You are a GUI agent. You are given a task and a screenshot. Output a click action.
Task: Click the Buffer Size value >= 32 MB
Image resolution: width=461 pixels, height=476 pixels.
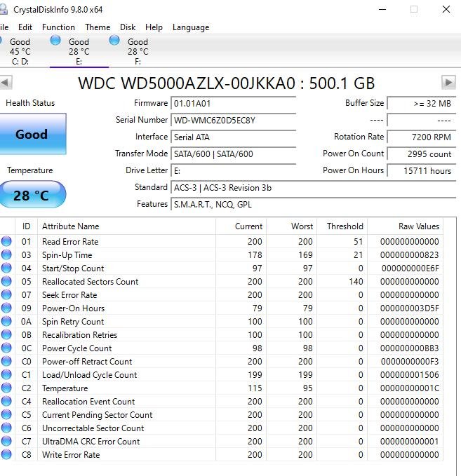[x=422, y=104]
